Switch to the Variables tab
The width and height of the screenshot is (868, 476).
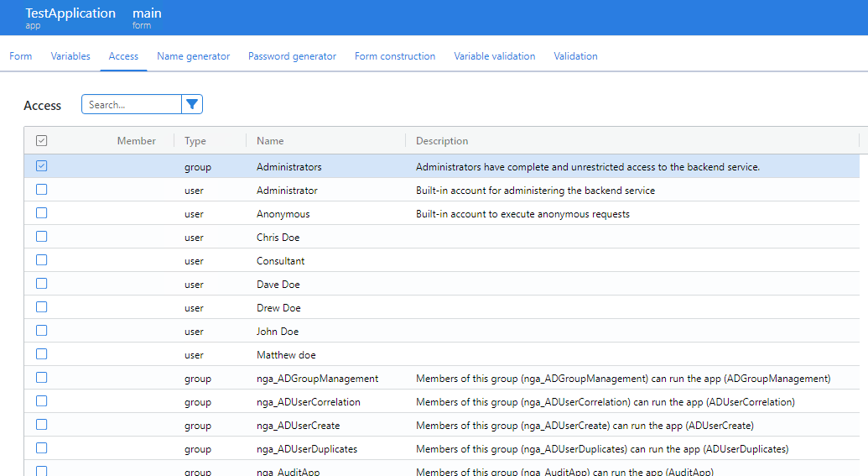[x=70, y=56]
